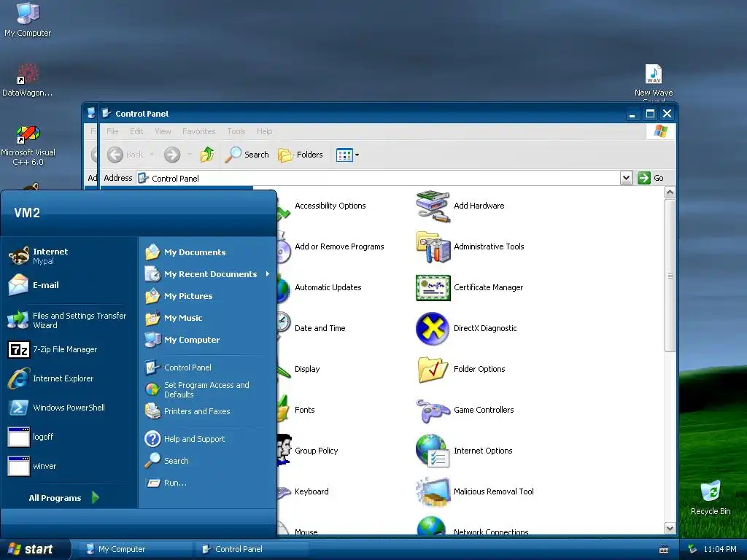Image resolution: width=747 pixels, height=560 pixels.
Task: Open Certificate Manager icon
Action: (433, 287)
